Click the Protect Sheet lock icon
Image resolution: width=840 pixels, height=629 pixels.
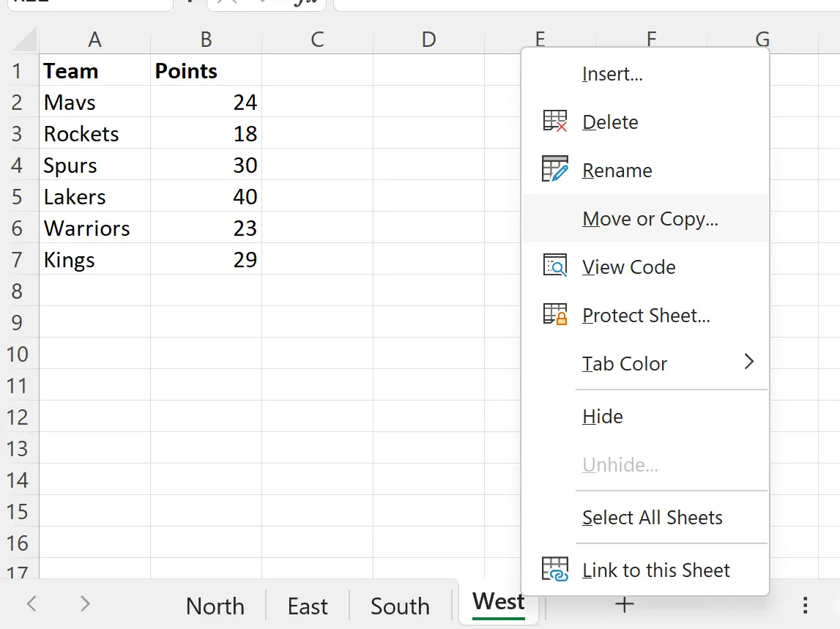[554, 315]
